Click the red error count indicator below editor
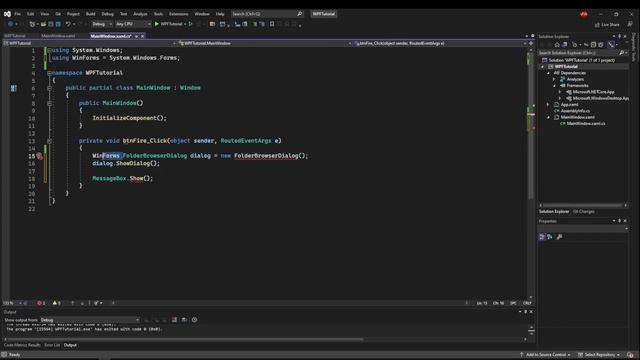 click(x=41, y=303)
